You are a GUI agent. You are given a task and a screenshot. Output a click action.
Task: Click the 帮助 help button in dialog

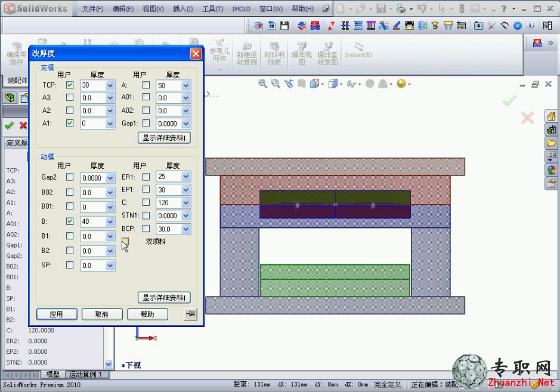[x=147, y=314]
